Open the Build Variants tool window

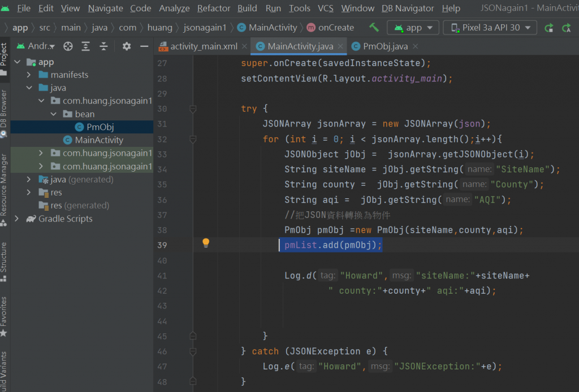(x=4, y=371)
